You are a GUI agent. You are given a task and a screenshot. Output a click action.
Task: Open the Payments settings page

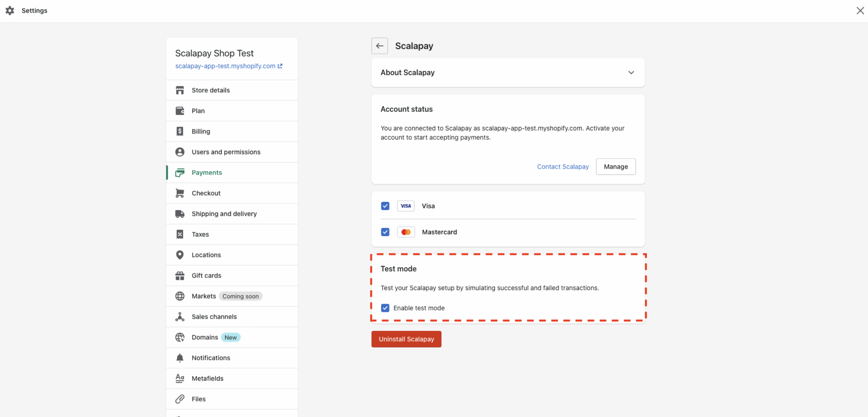232,173
